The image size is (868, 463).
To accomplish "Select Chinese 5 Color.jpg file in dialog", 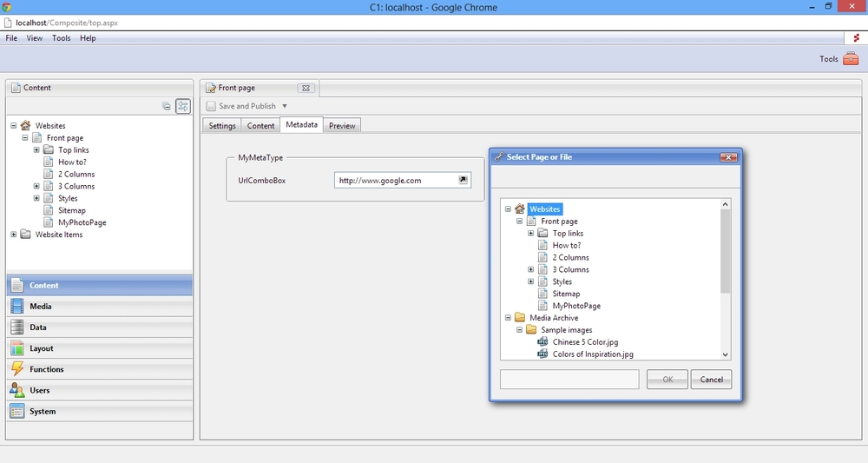I will [x=585, y=342].
